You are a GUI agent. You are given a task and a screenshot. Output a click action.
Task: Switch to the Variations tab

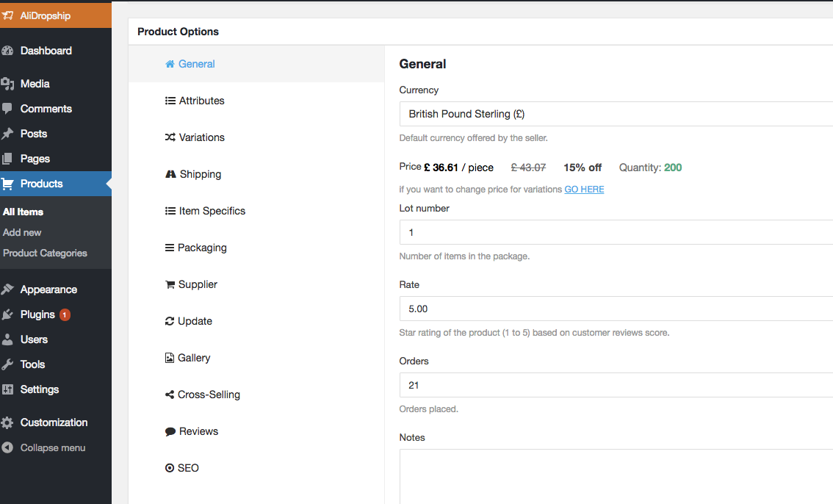[256, 137]
